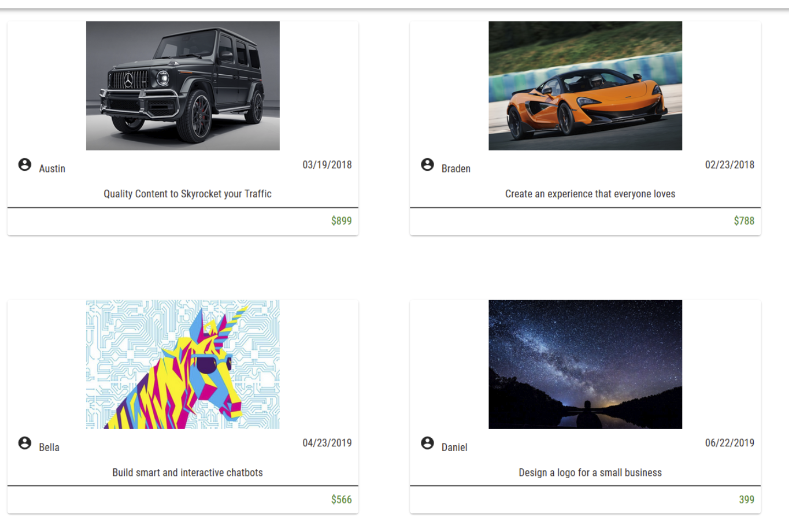
Task: Select the author name Austin
Action: click(x=52, y=169)
